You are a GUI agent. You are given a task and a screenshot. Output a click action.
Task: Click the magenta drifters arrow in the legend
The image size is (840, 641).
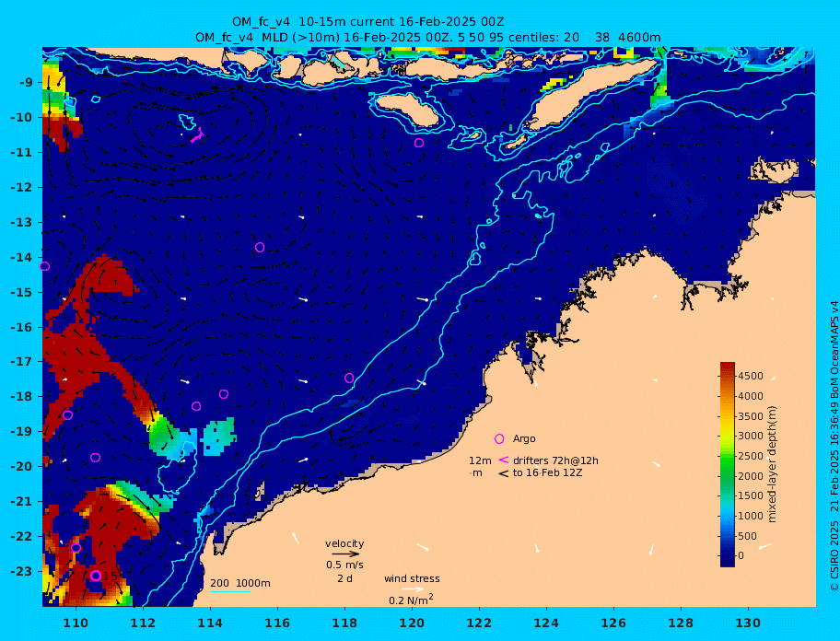(504, 460)
